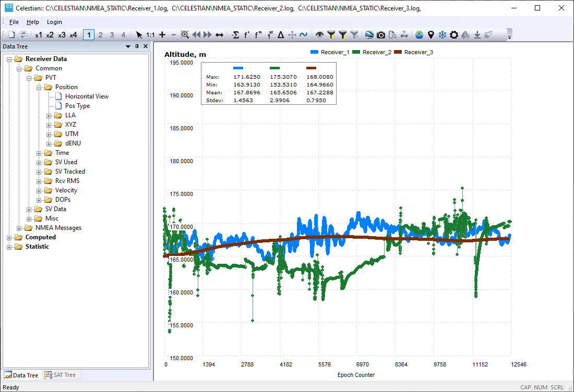
Task: Click the sigma summation icon
Action: pos(235,35)
